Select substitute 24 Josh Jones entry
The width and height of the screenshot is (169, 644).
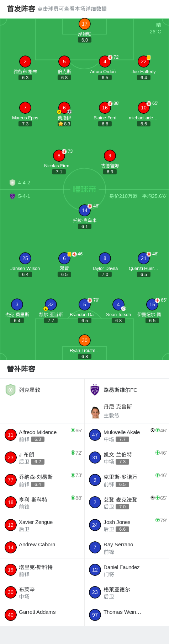point(127,525)
